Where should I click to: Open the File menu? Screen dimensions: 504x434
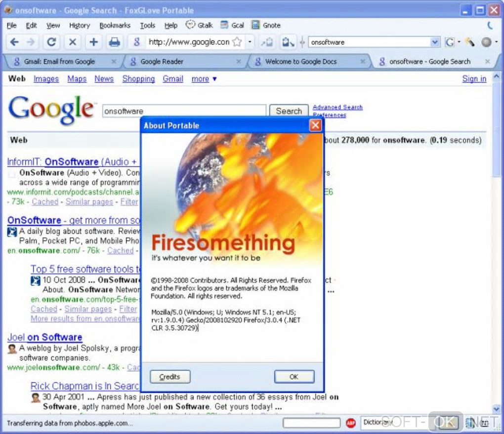(x=11, y=25)
